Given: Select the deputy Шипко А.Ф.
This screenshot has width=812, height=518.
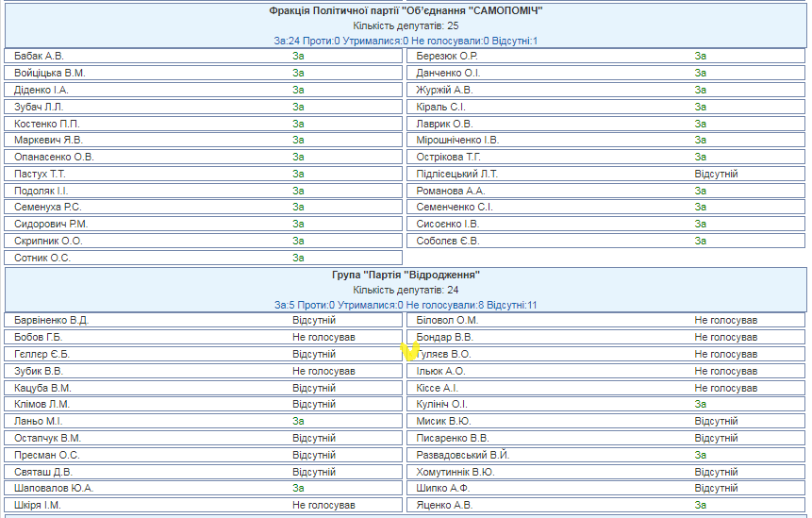Looking at the screenshot, I should click(442, 488).
